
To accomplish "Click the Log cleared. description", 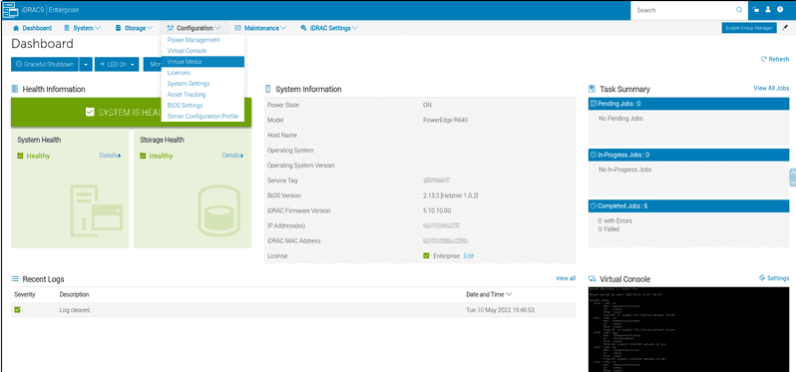I will point(75,310).
